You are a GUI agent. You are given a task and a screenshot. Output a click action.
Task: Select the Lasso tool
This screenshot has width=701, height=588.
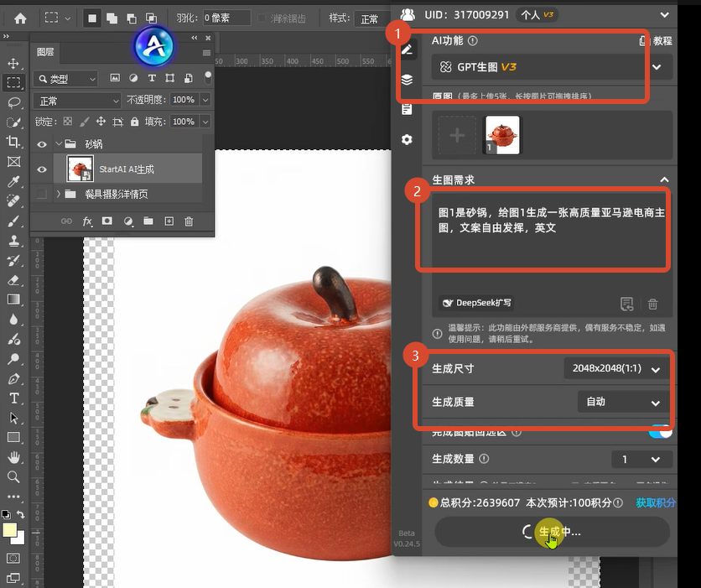pos(13,102)
